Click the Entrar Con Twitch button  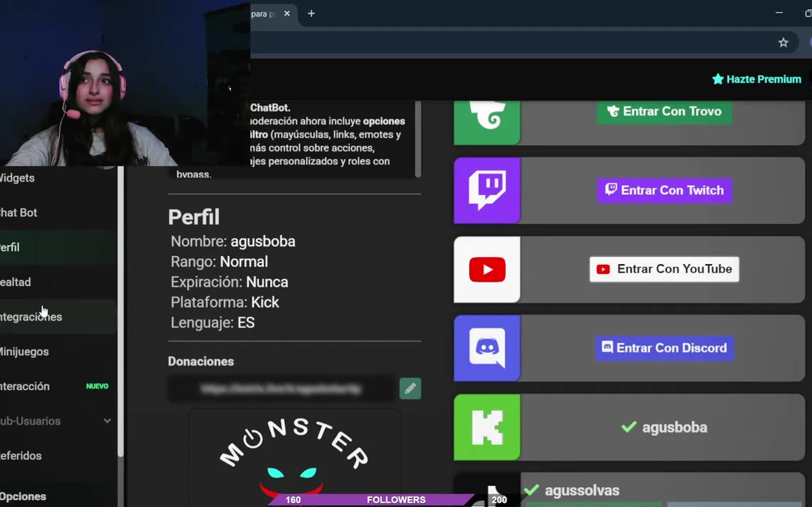point(664,190)
